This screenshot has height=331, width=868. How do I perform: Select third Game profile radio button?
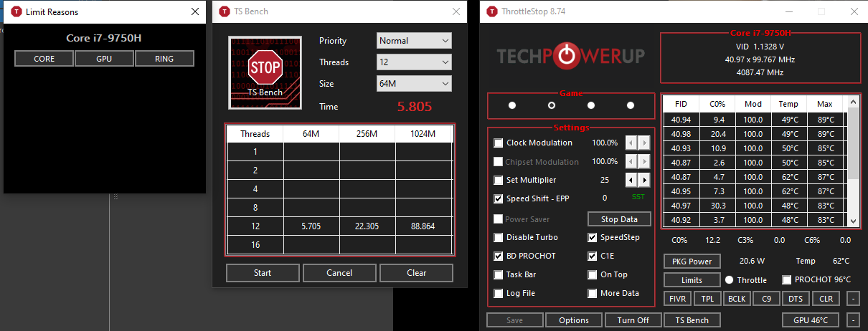click(591, 105)
